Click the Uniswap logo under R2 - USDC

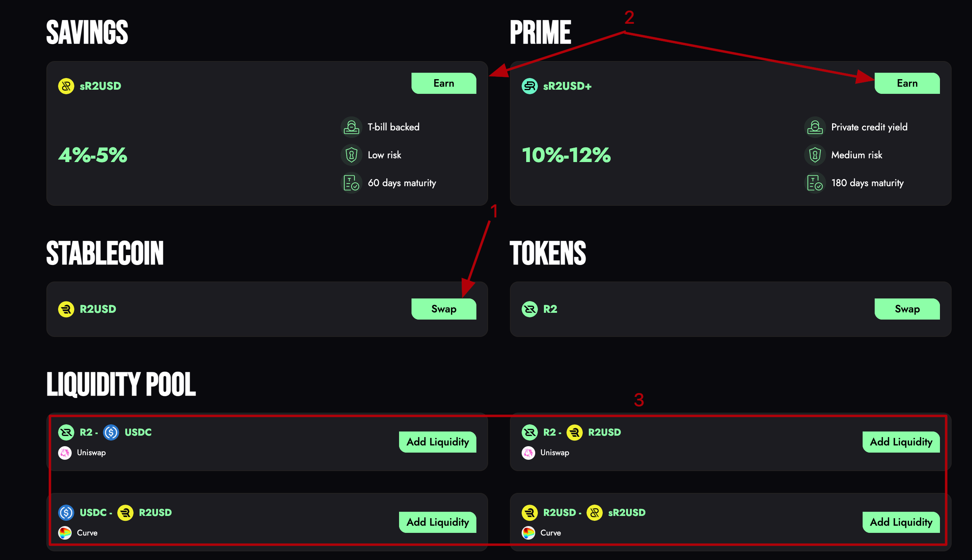click(x=64, y=453)
